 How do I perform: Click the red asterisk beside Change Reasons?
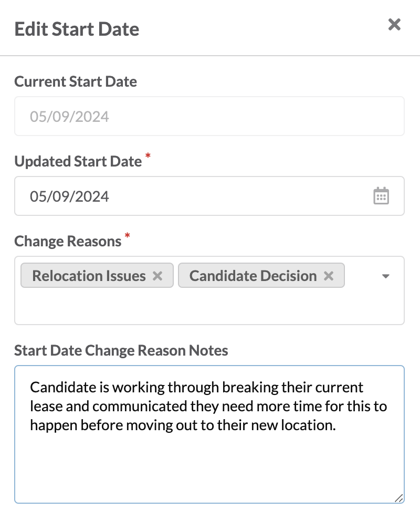point(127,235)
